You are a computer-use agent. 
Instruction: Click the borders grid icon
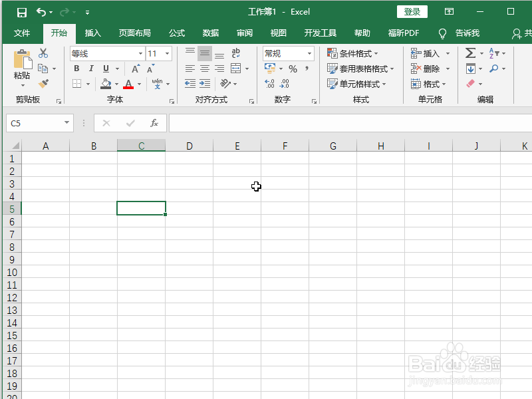pos(77,84)
